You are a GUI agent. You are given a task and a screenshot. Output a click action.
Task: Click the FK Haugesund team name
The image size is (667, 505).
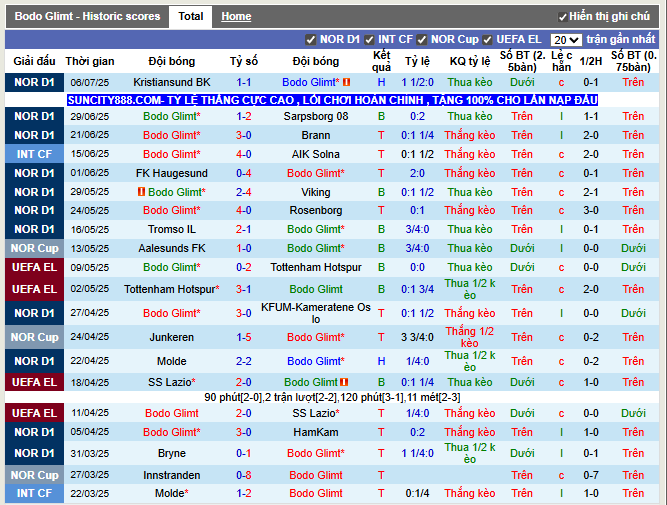point(171,173)
